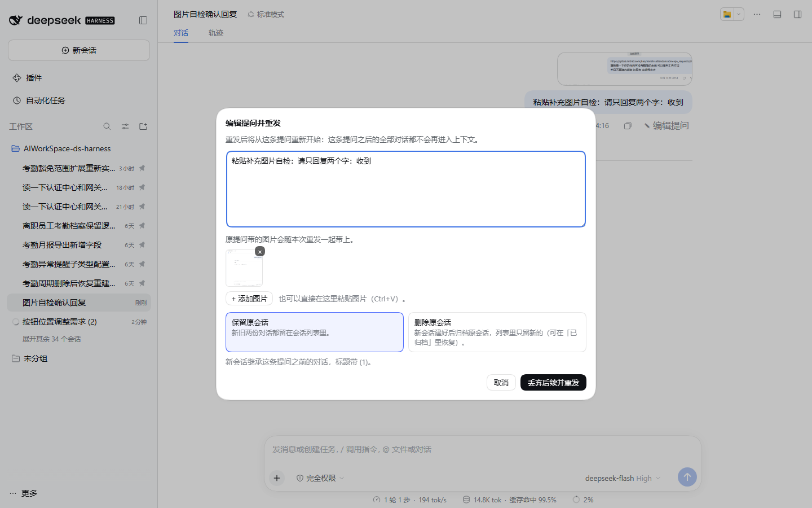The height and width of the screenshot is (508, 812).
Task: Open the 图片自检确认回复 conversation
Action: coord(79,303)
